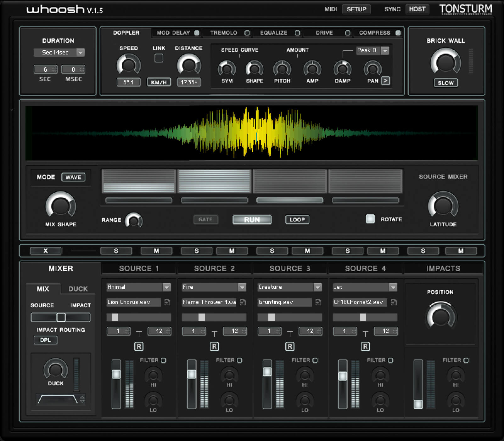Open the Sec Msec duration dropdown
Image resolution: width=504 pixels, height=441 pixels.
pos(59,53)
